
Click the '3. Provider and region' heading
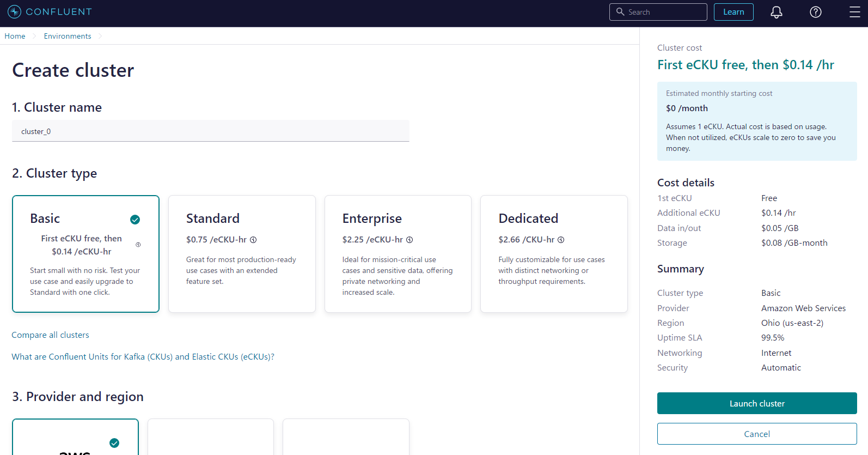(x=78, y=397)
